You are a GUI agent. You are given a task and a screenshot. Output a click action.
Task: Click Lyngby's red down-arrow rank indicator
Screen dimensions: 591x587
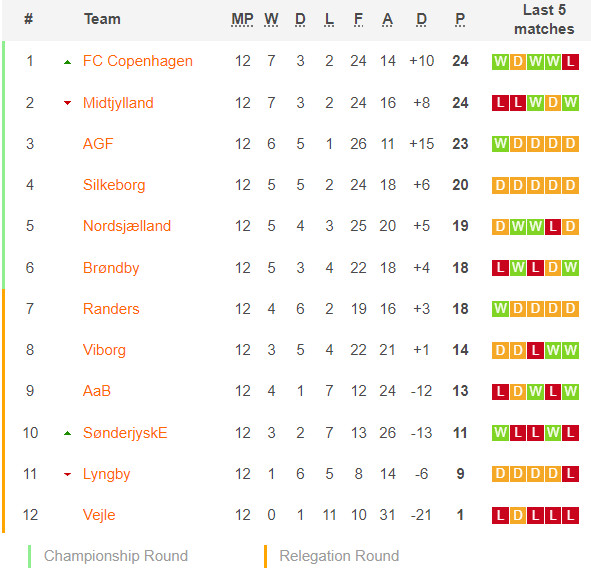point(67,474)
